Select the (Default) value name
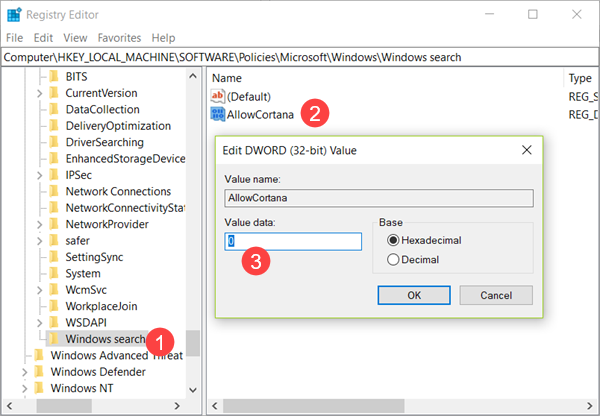 click(249, 96)
